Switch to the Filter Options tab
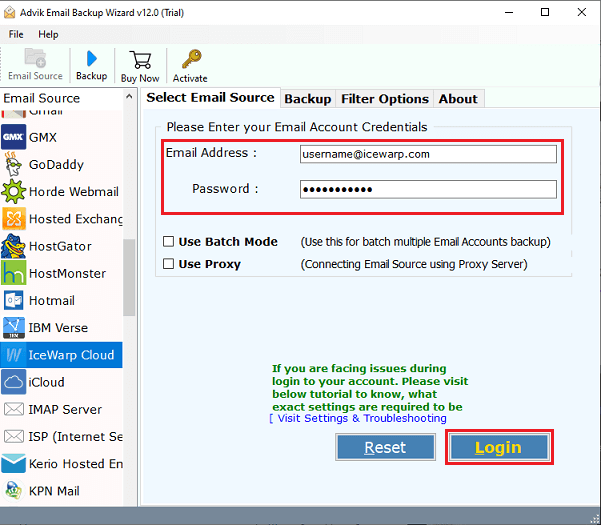This screenshot has height=525, width=601. tap(384, 99)
